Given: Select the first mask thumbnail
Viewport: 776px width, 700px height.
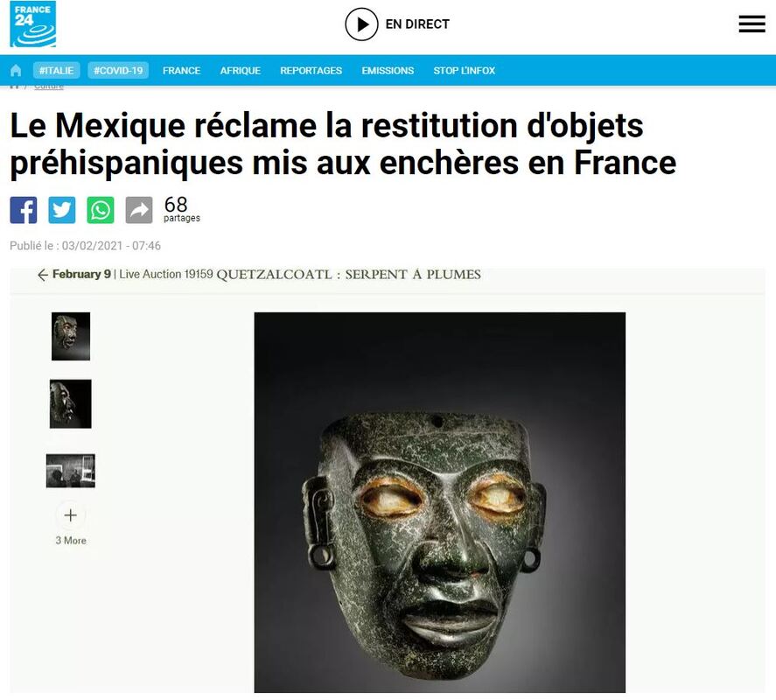Looking at the screenshot, I should [x=71, y=336].
